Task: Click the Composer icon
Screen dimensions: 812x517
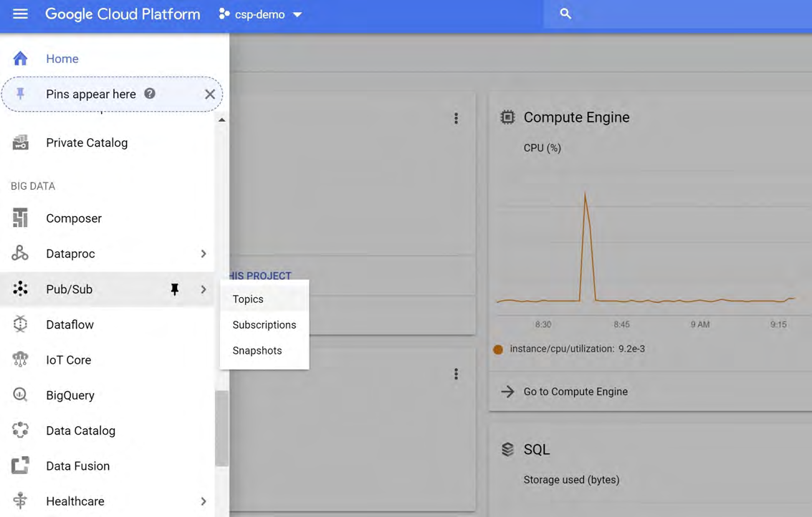Action: pyautogui.click(x=20, y=218)
